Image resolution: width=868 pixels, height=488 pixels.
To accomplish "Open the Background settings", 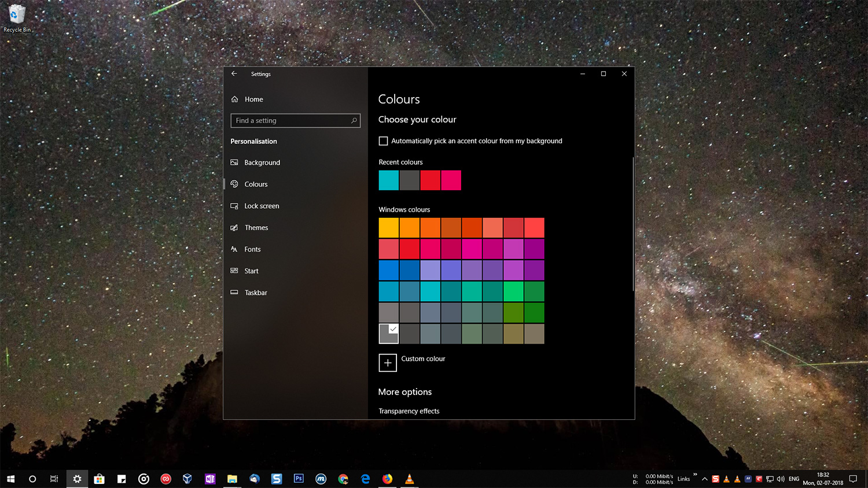I will pyautogui.click(x=262, y=162).
